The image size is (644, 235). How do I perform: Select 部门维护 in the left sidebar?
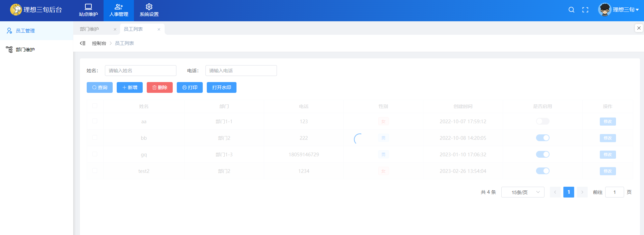click(x=25, y=50)
